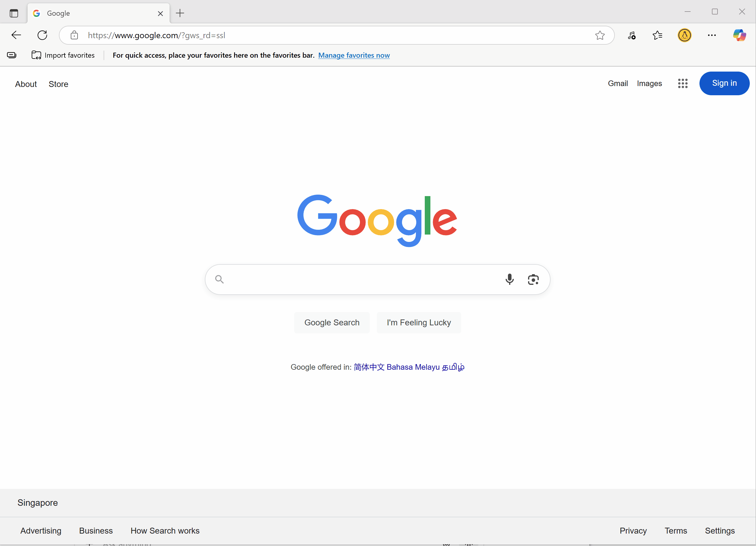Open Settings in Google footer
The height and width of the screenshot is (546, 756).
point(720,531)
